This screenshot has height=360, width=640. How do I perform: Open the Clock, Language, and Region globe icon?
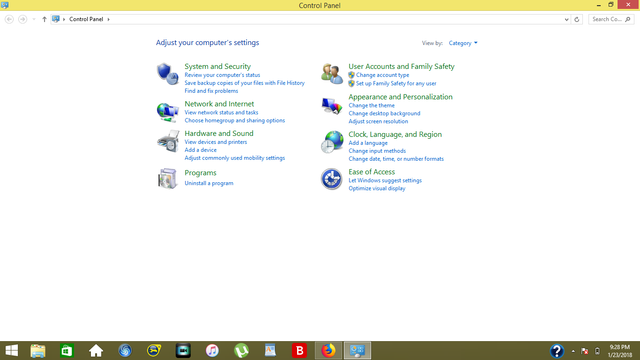332,142
